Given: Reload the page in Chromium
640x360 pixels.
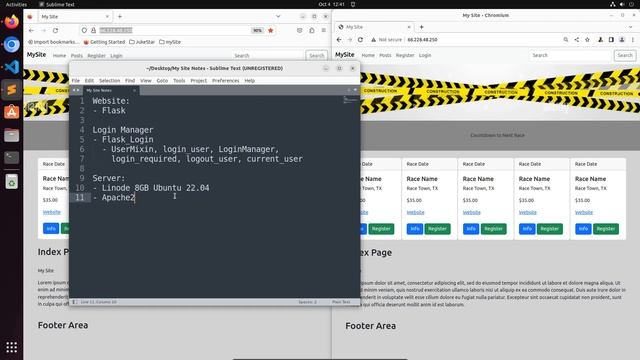Looking at the screenshot, I should click(360, 40).
